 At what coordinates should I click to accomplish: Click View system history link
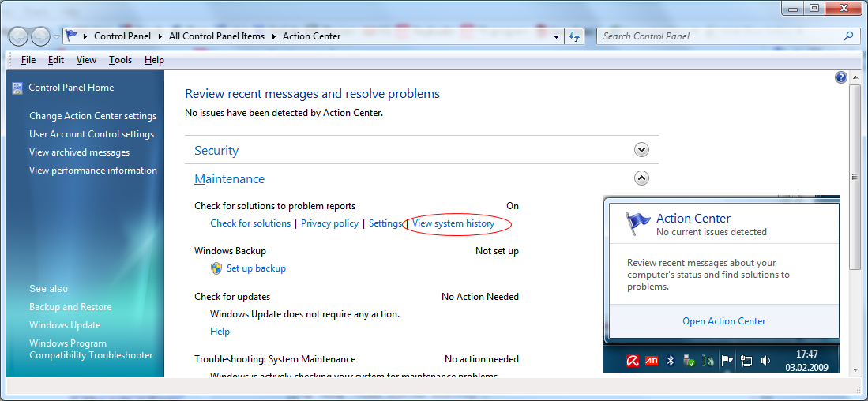[x=453, y=223]
